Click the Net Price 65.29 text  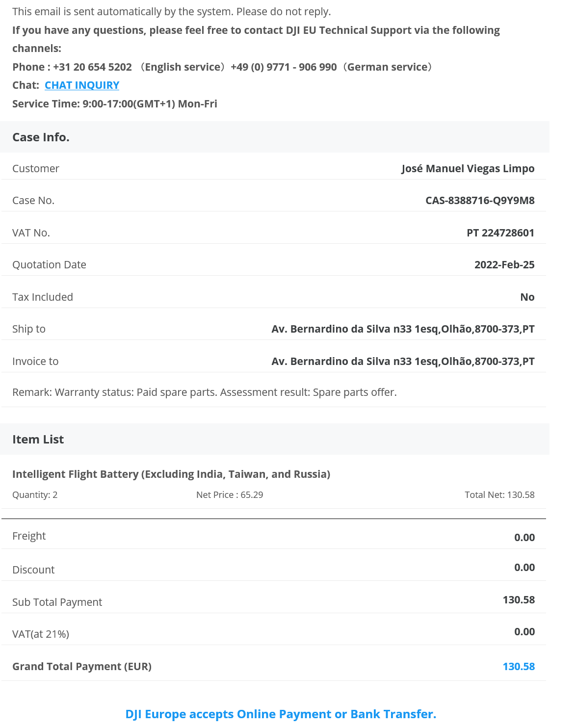click(230, 495)
